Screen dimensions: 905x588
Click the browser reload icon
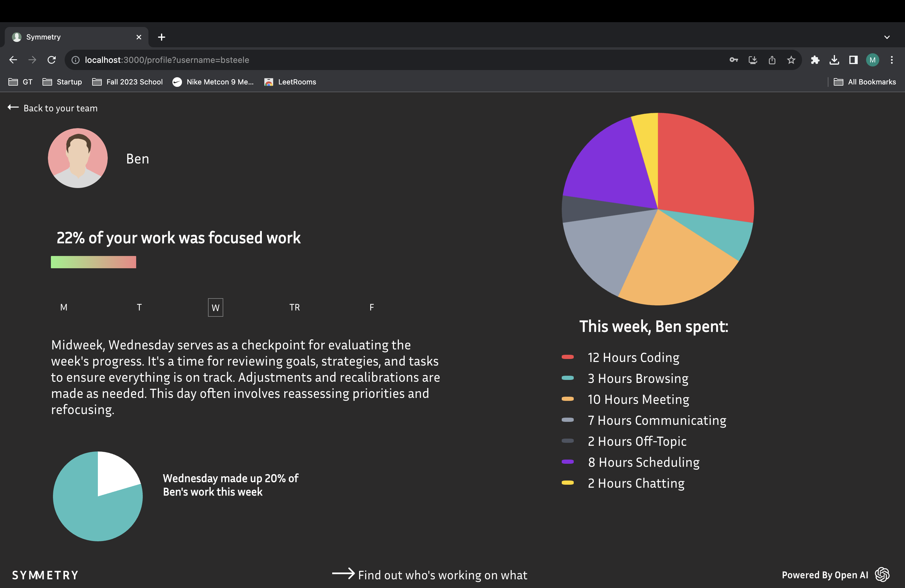point(52,60)
